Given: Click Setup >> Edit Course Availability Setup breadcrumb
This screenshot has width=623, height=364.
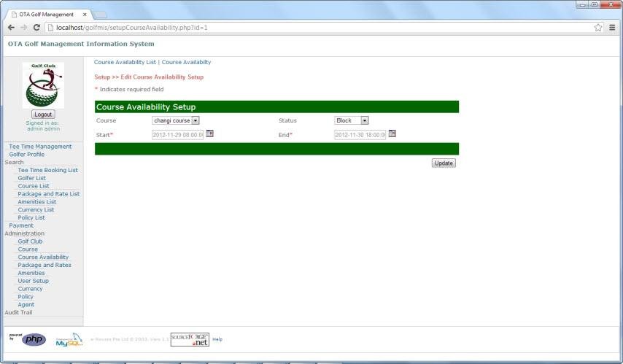Looking at the screenshot, I should [x=149, y=77].
